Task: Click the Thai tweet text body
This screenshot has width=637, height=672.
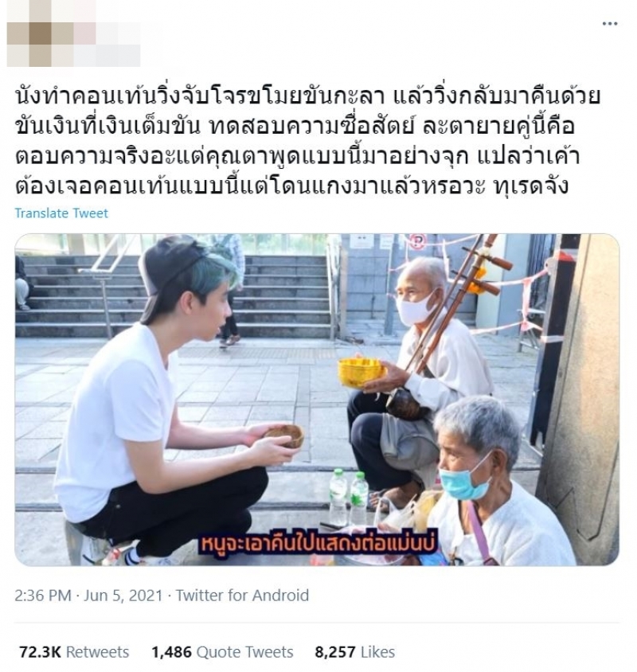Action: [307, 141]
